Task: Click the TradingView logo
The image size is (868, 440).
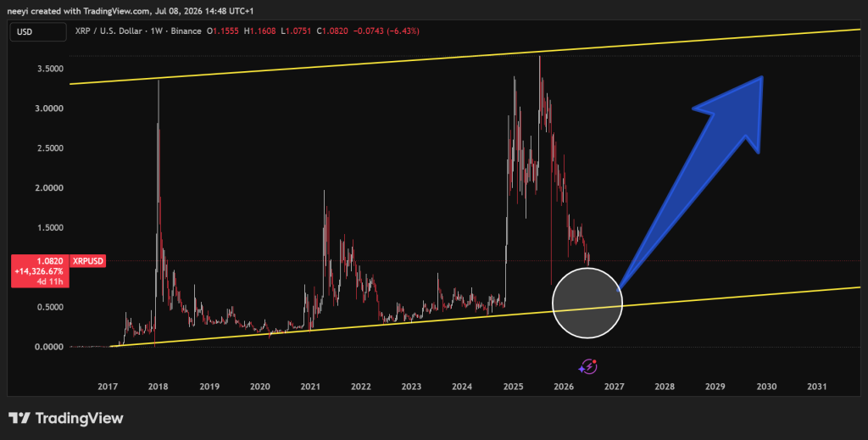Action: tap(66, 419)
